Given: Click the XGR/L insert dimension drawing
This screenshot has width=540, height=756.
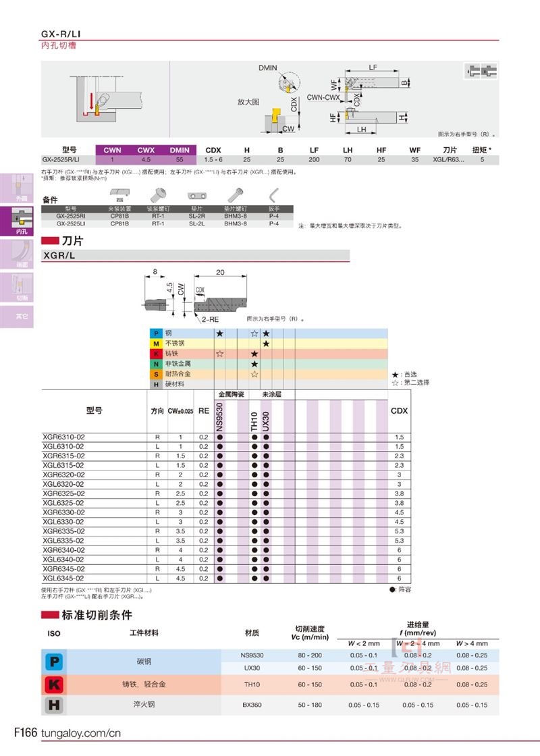Looking at the screenshot, I should [x=196, y=296].
